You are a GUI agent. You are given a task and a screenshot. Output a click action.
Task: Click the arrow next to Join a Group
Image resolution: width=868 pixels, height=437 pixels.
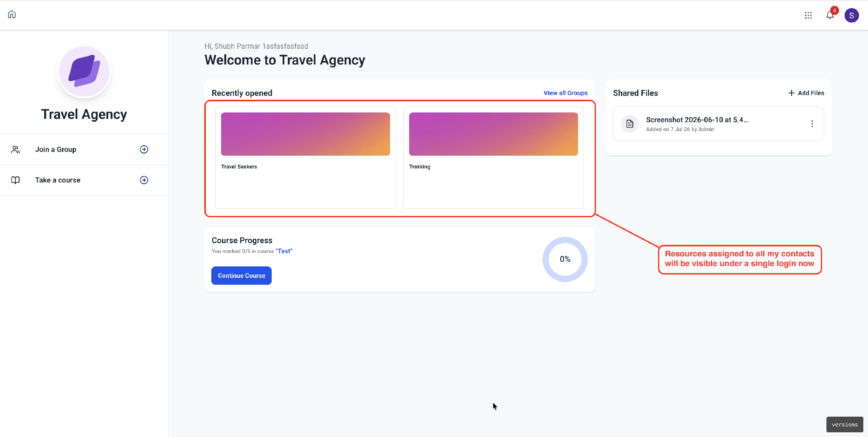(x=144, y=149)
